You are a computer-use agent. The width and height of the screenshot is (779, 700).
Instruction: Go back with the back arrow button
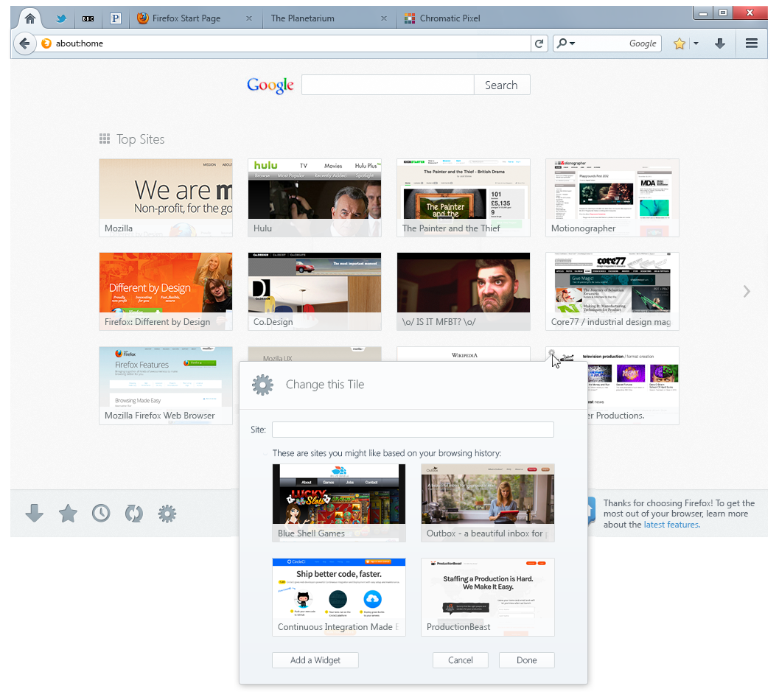(25, 43)
